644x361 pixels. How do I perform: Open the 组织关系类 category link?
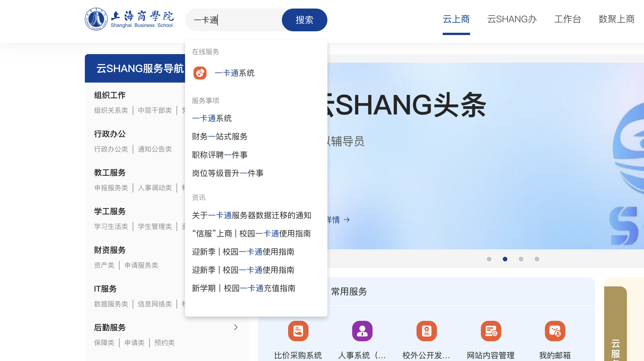tap(111, 110)
